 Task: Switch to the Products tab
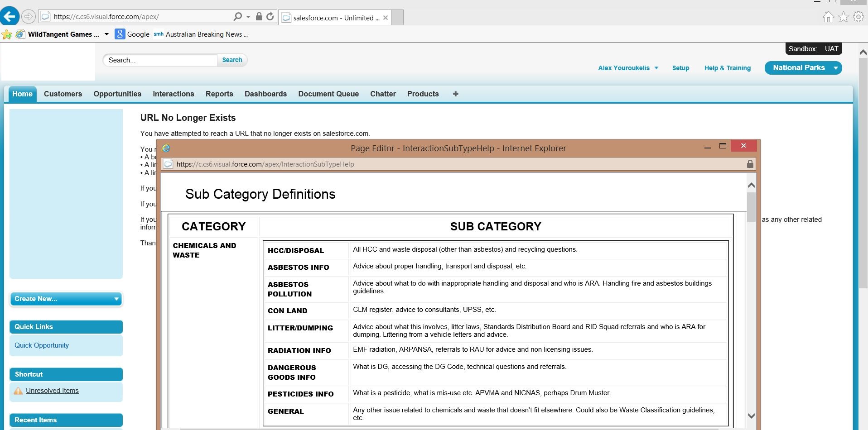coord(423,94)
